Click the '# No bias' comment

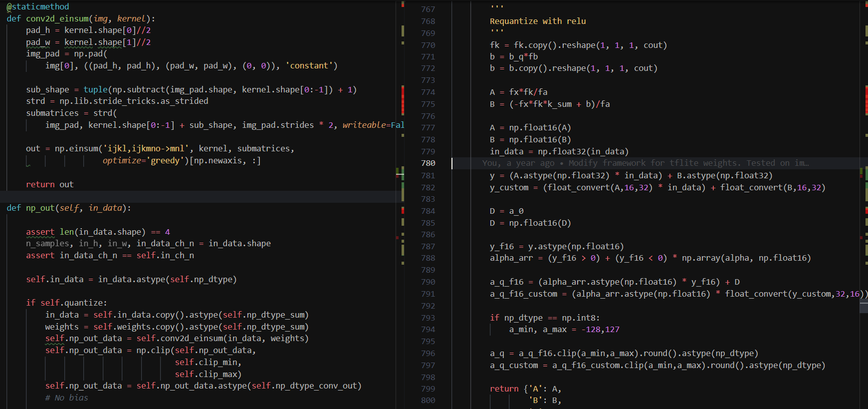pos(66,398)
